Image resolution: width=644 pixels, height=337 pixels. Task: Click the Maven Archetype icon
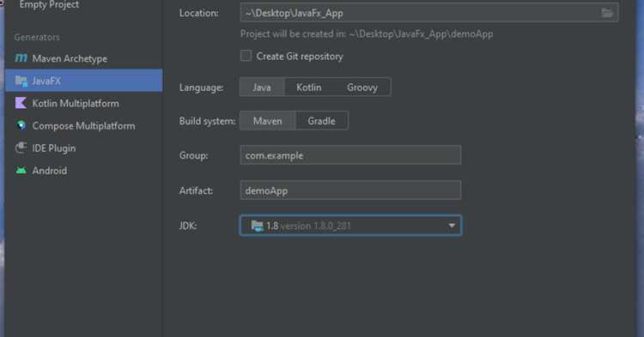21,58
